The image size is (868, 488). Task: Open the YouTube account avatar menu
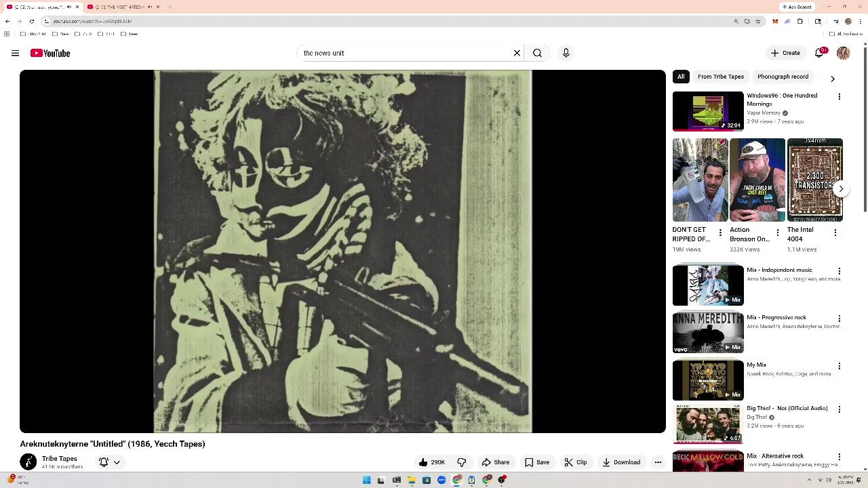pos(843,53)
